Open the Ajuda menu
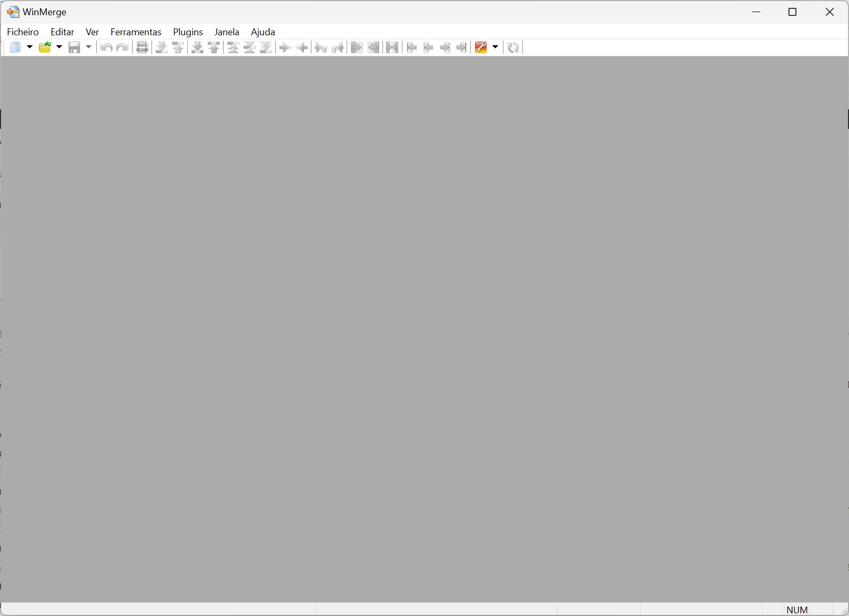 click(x=262, y=32)
